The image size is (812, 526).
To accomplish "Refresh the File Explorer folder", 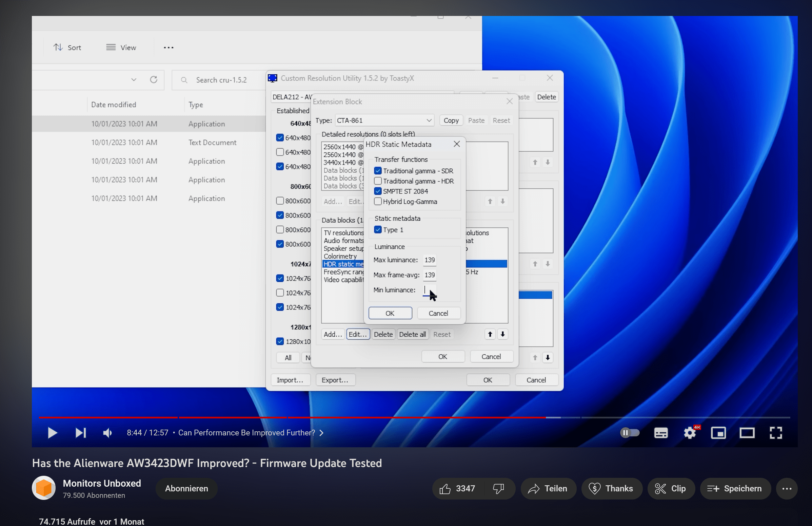I will (x=154, y=80).
